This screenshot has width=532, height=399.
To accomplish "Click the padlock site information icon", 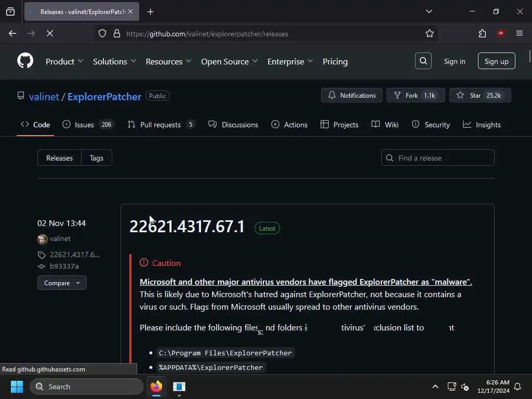I will pyautogui.click(x=117, y=34).
